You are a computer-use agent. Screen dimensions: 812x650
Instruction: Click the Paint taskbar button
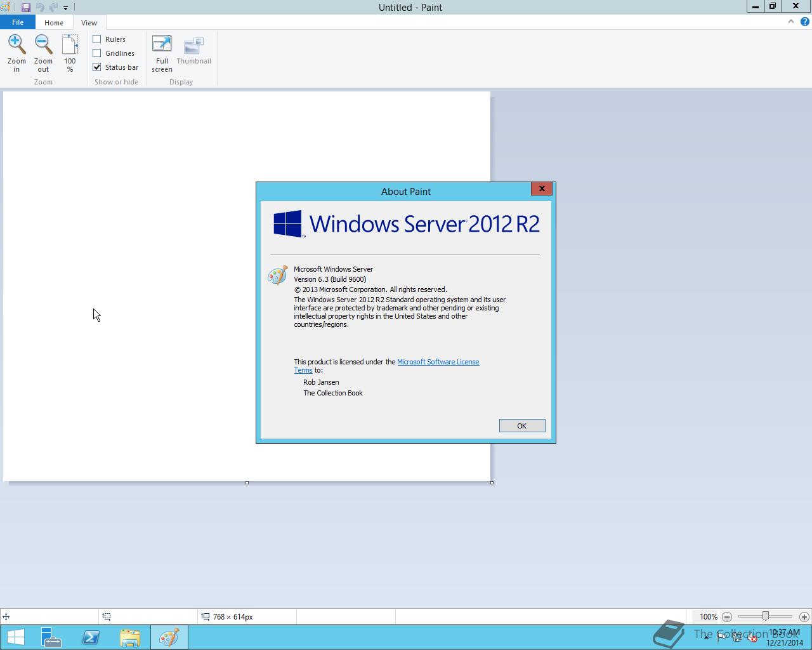169,637
